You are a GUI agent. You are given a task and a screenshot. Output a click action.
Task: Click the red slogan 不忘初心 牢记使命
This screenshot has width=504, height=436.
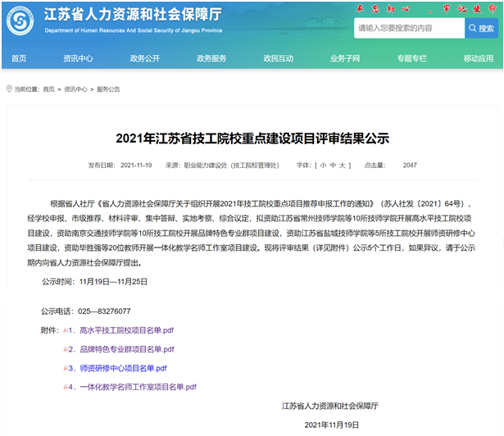tap(427, 9)
